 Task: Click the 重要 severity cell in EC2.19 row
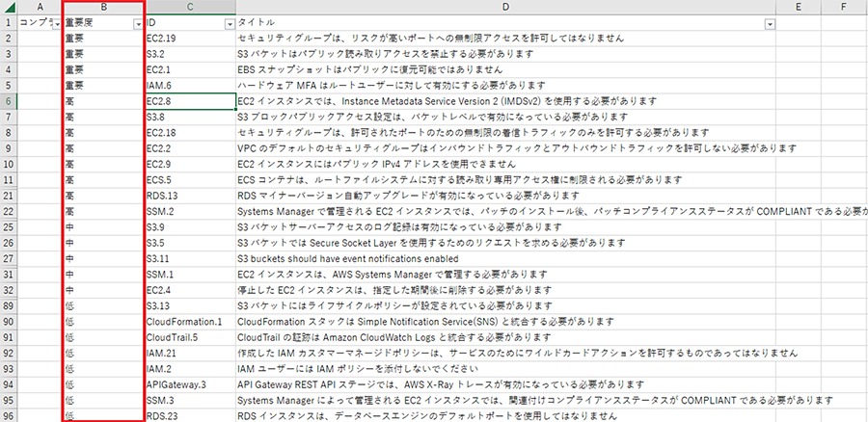[103, 39]
